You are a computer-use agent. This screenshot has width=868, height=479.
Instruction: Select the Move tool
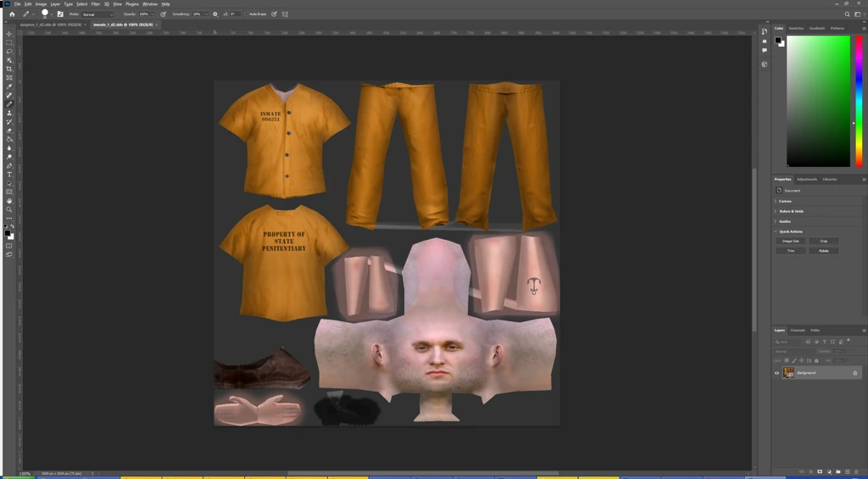coord(8,34)
